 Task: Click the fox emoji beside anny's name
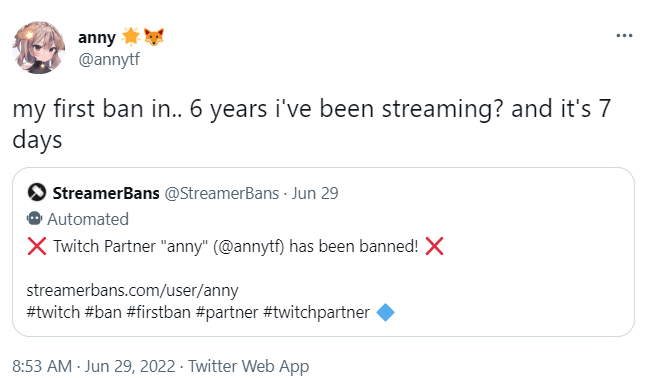[154, 37]
